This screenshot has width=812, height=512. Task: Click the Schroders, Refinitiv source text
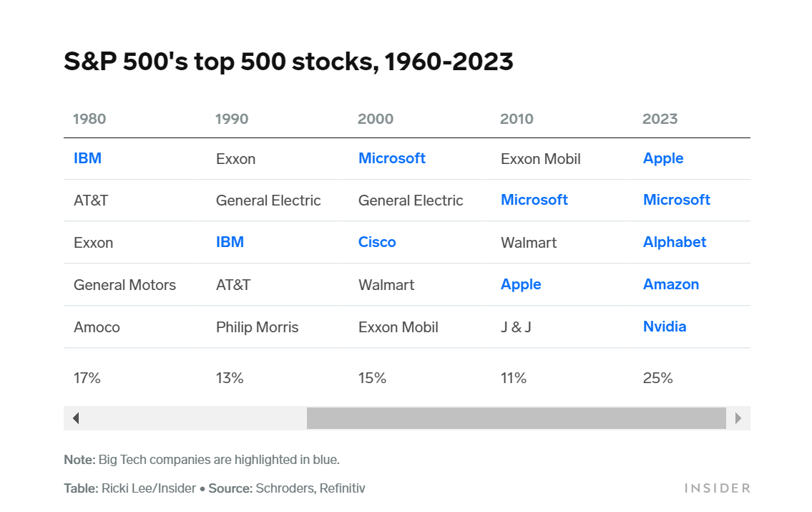[310, 488]
